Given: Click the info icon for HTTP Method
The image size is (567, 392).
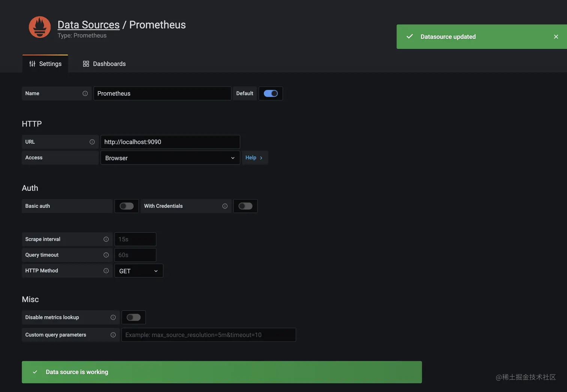Looking at the screenshot, I should pyautogui.click(x=106, y=271).
